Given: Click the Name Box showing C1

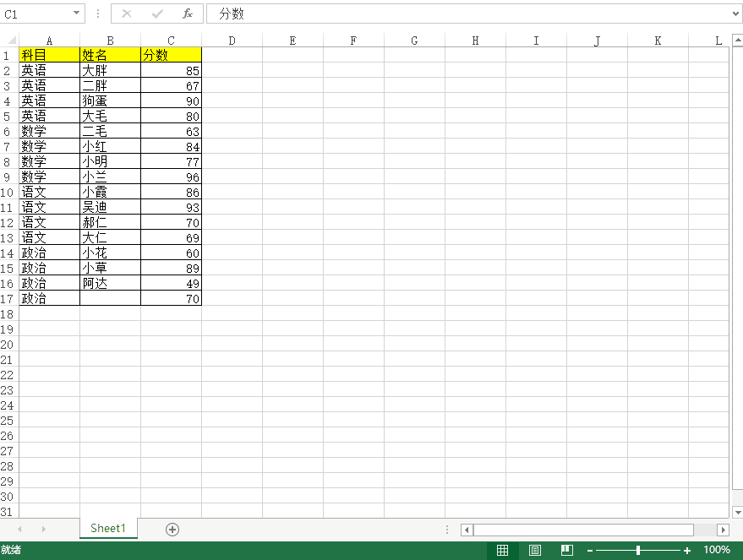Looking at the screenshot, I should 36,14.
